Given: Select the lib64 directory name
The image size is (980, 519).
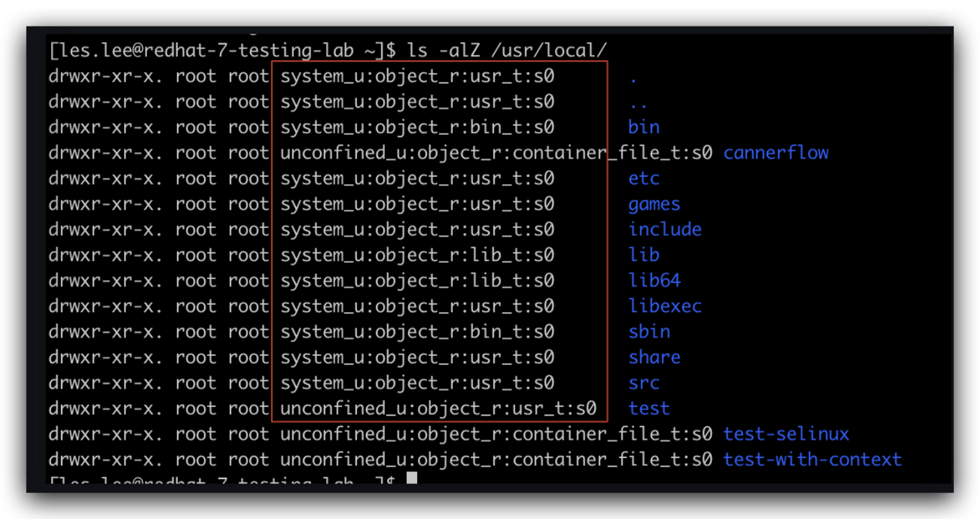Looking at the screenshot, I should (654, 280).
